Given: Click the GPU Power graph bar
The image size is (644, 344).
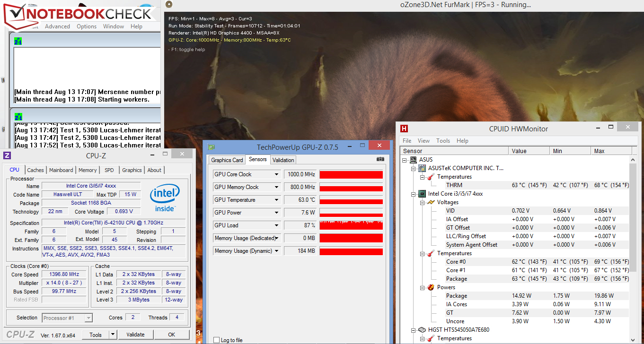Looking at the screenshot, I should 351,213.
